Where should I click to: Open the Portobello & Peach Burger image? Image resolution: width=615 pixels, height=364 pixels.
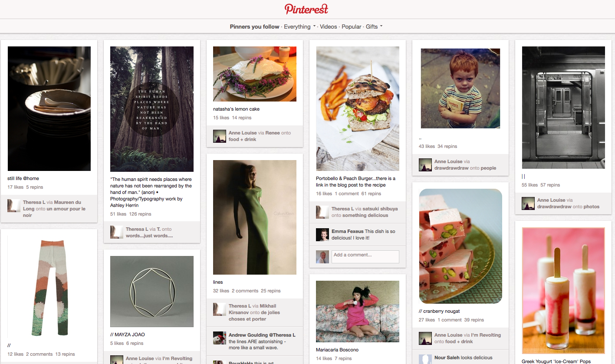(x=358, y=108)
